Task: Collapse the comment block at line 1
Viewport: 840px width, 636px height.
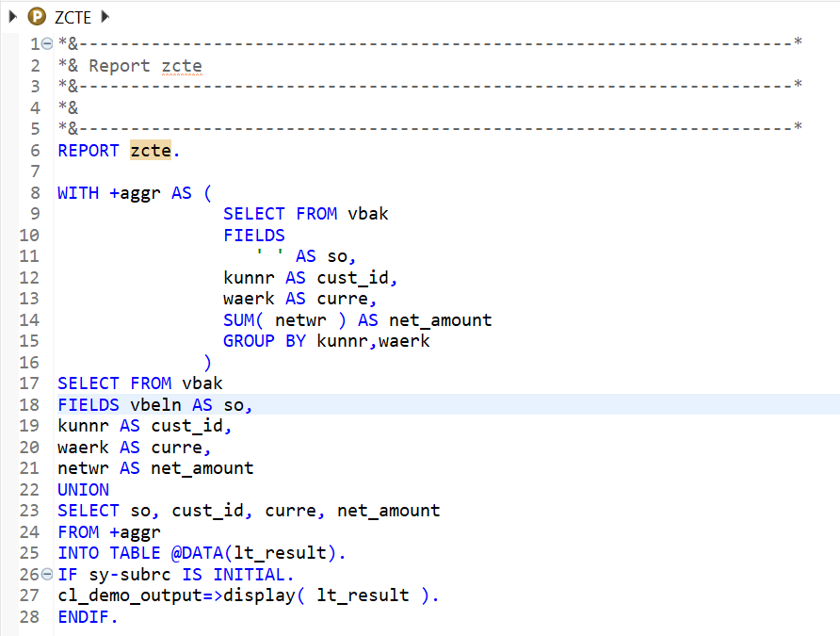Action: (x=47, y=44)
